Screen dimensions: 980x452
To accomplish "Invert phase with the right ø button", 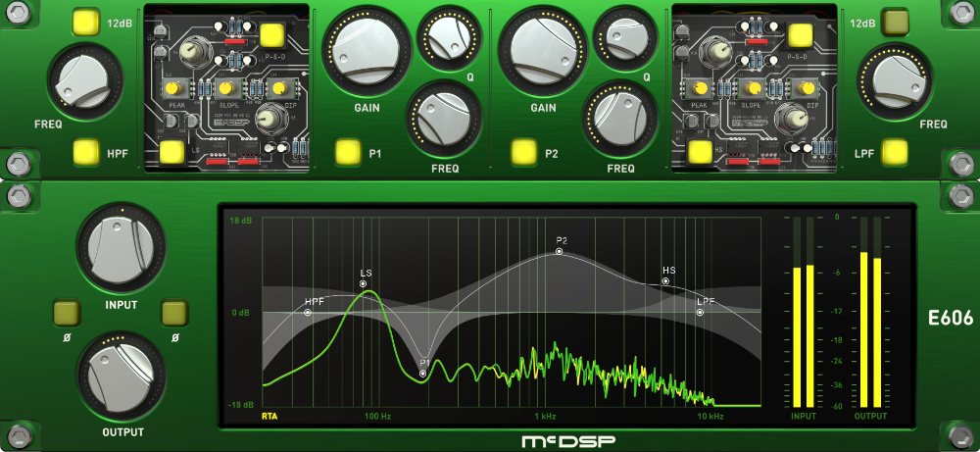I will [x=175, y=313].
